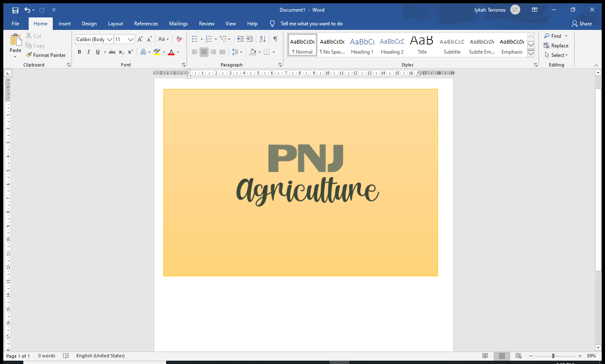The image size is (605, 364).
Task: Click the Save icon in title bar
Action: click(15, 10)
